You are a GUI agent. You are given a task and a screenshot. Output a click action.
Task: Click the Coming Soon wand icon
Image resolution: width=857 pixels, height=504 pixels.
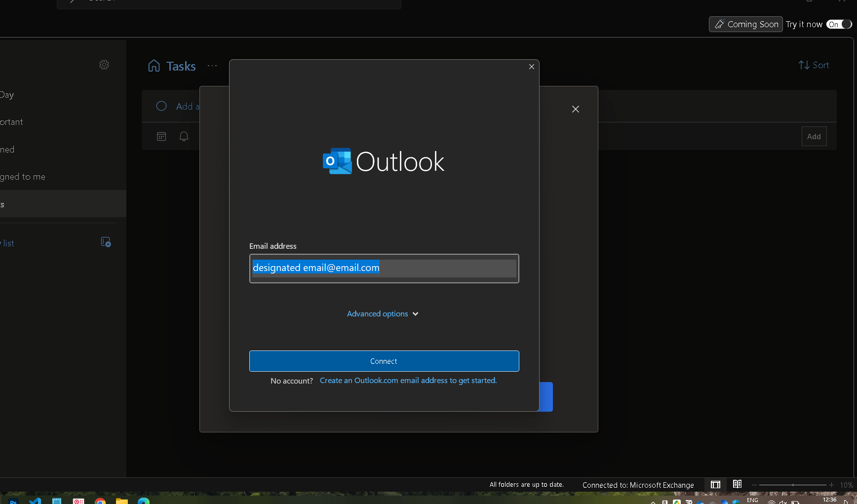point(719,24)
